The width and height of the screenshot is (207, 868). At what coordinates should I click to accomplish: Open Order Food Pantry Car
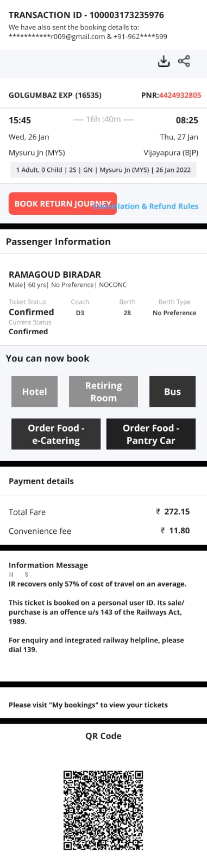tap(151, 434)
